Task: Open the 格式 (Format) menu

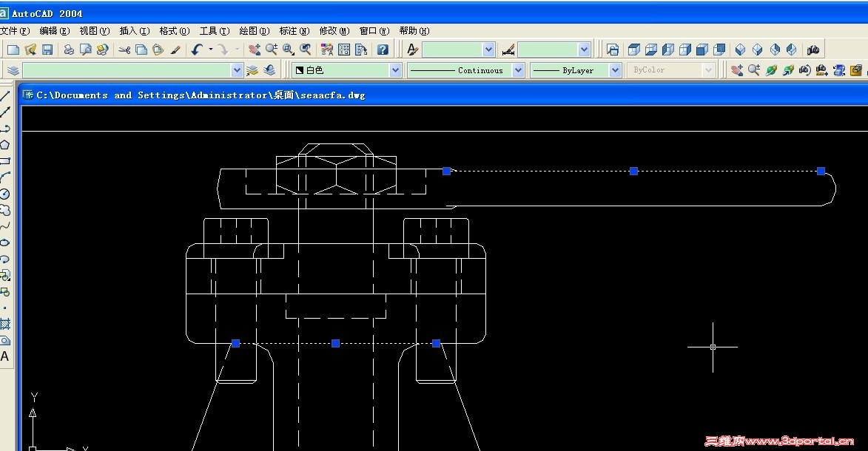Action: [175, 31]
